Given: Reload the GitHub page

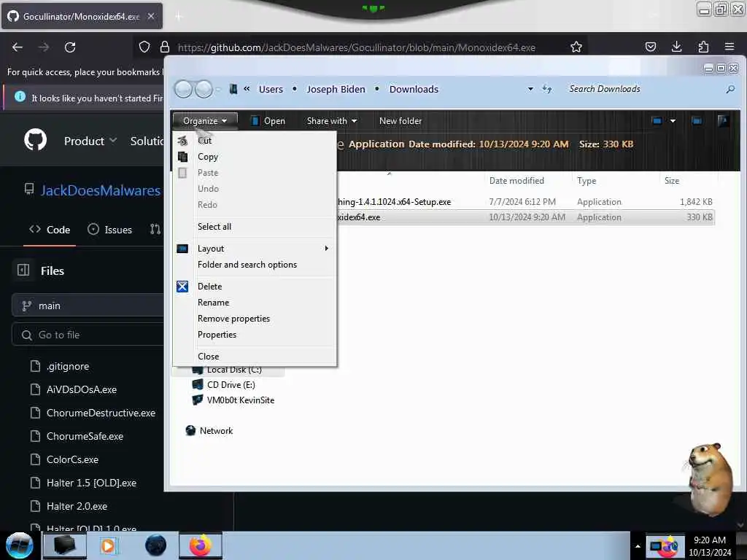Looking at the screenshot, I should coord(70,47).
